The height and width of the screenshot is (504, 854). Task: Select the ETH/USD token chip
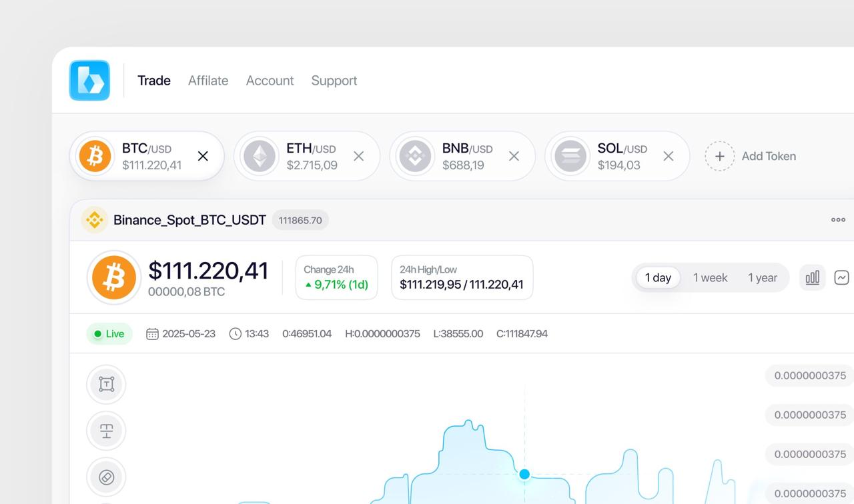307,156
